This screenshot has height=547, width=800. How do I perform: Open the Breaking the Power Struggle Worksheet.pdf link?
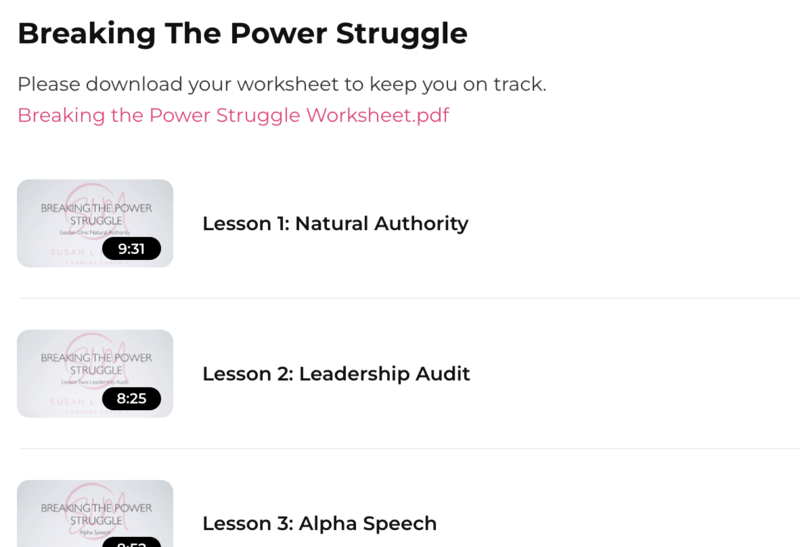point(233,115)
